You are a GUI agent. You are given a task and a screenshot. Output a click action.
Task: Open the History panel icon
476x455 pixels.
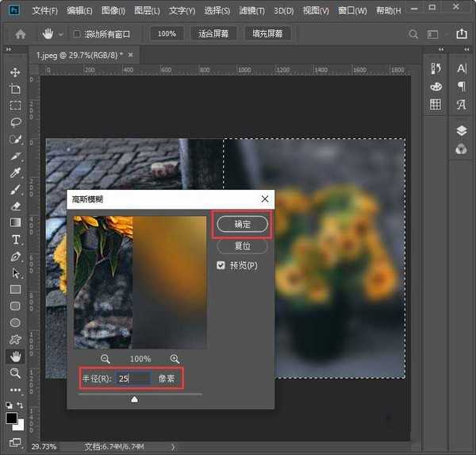(x=436, y=69)
